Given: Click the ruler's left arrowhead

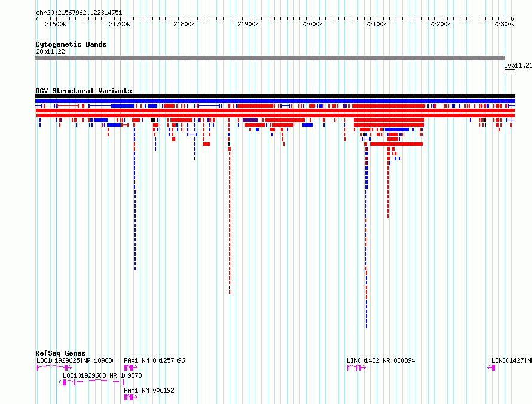Looking at the screenshot, I should (x=37, y=19).
